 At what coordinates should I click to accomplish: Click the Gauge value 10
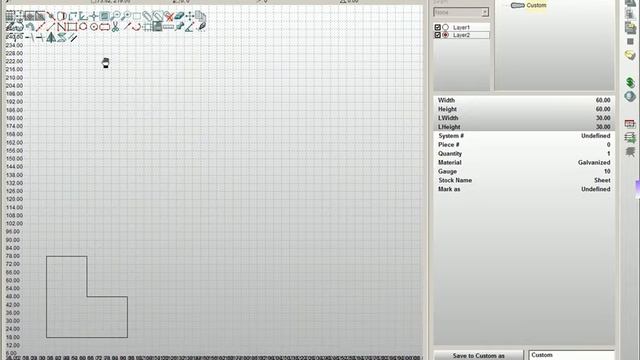607,171
